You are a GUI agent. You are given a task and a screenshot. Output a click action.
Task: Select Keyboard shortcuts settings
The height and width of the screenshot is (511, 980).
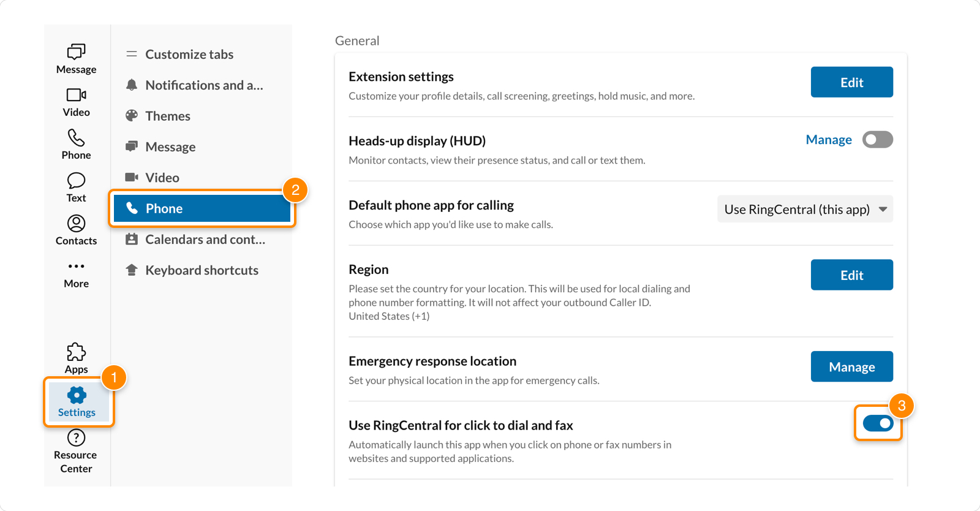pyautogui.click(x=202, y=270)
